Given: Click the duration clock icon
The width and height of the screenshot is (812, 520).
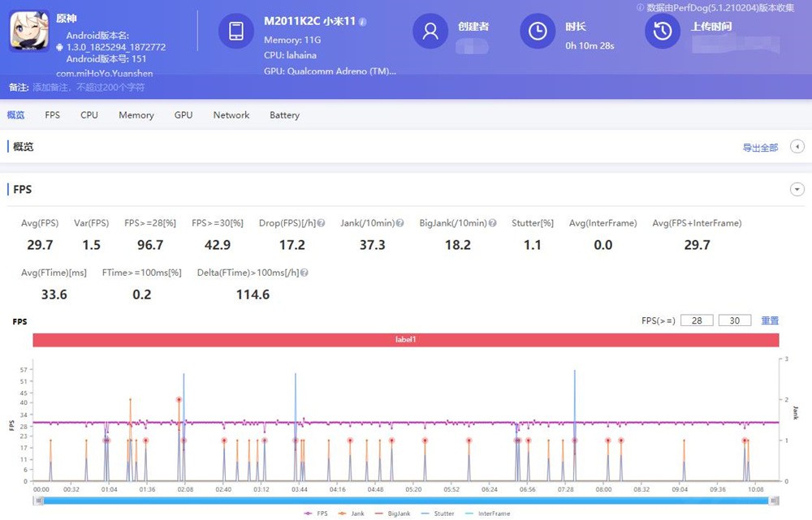Looking at the screenshot, I should point(538,32).
